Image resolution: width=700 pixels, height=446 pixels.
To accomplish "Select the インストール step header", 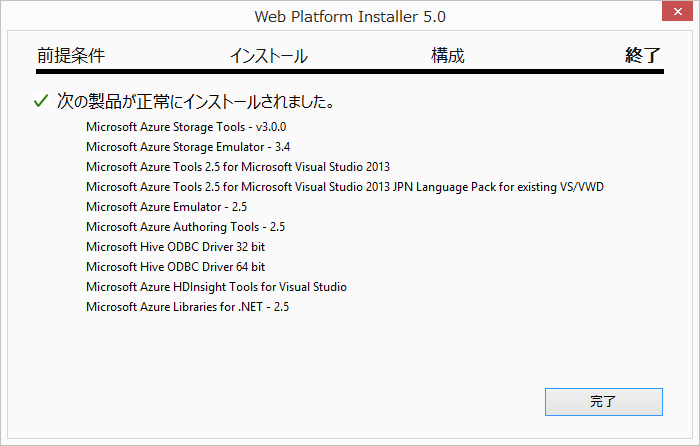I will click(x=269, y=56).
